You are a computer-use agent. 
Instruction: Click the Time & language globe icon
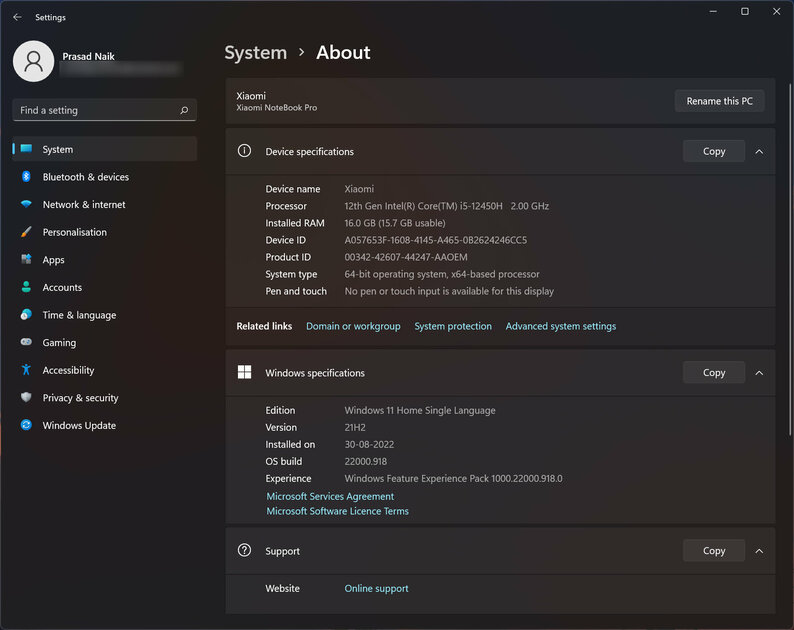click(26, 314)
